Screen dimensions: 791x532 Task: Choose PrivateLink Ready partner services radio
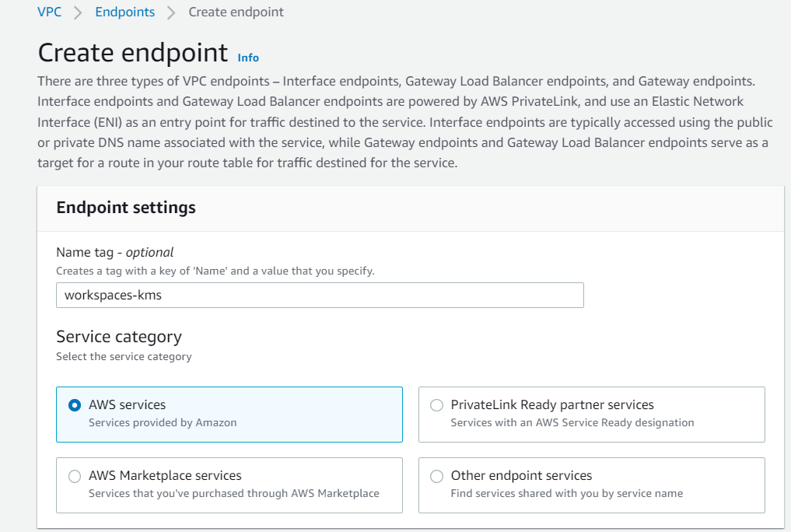[x=437, y=405]
